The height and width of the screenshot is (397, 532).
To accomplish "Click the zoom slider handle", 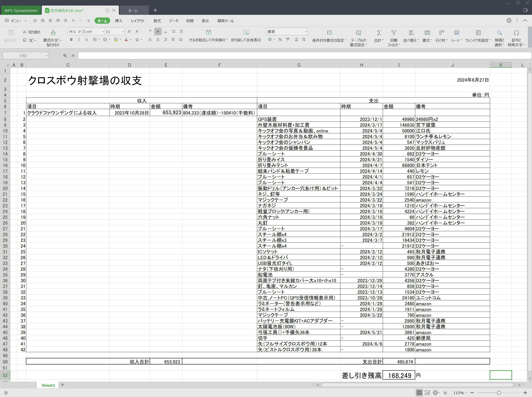I will 499,393.
